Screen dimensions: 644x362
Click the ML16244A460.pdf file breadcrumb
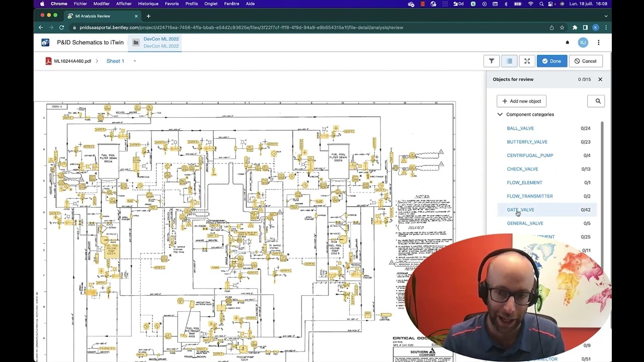click(72, 61)
